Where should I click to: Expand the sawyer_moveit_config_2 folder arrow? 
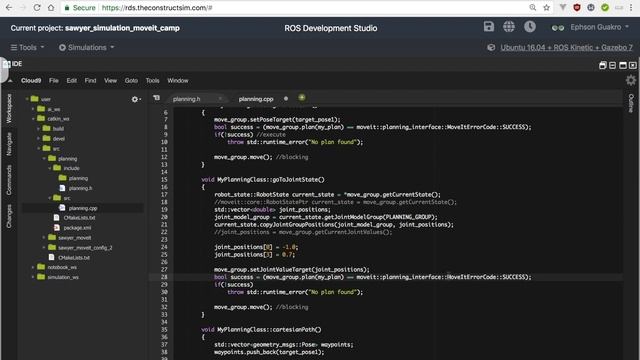(44, 247)
